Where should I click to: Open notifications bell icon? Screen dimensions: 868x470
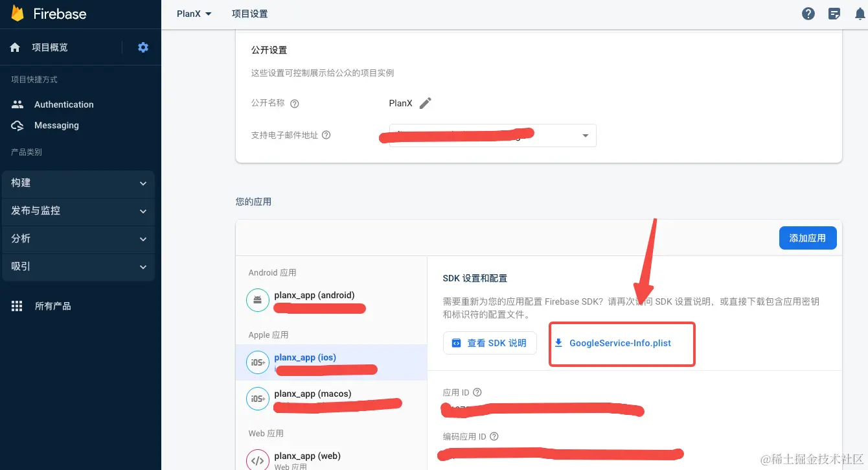click(860, 14)
